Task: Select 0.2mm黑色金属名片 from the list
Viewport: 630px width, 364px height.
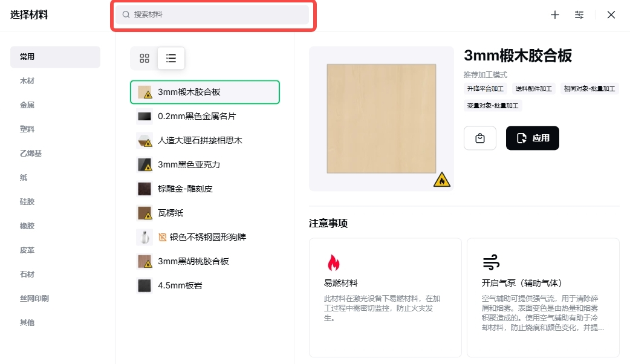Action: pos(196,116)
